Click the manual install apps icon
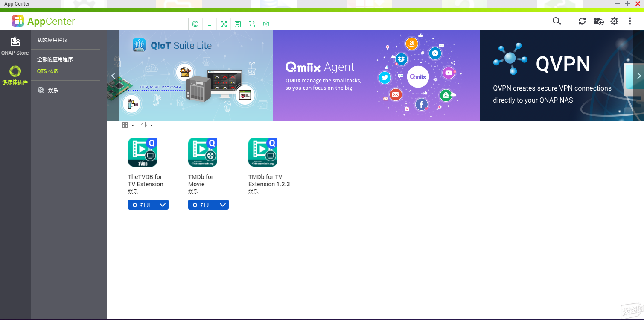The image size is (644, 320). (x=598, y=21)
